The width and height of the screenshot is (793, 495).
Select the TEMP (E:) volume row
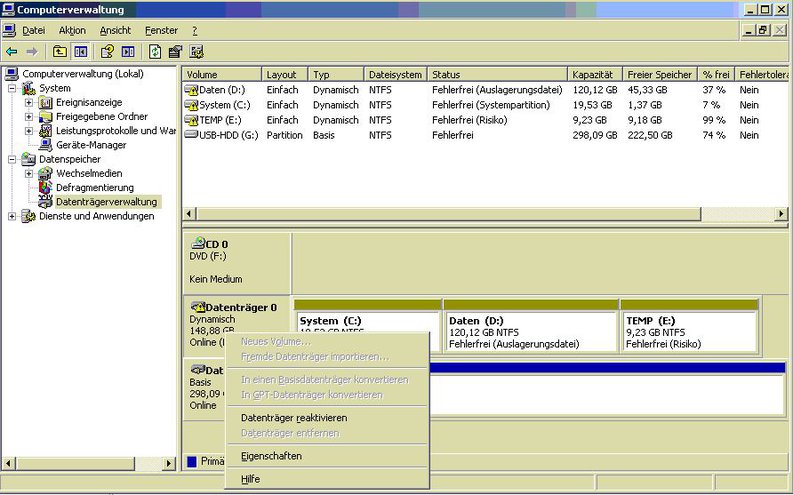[484, 120]
